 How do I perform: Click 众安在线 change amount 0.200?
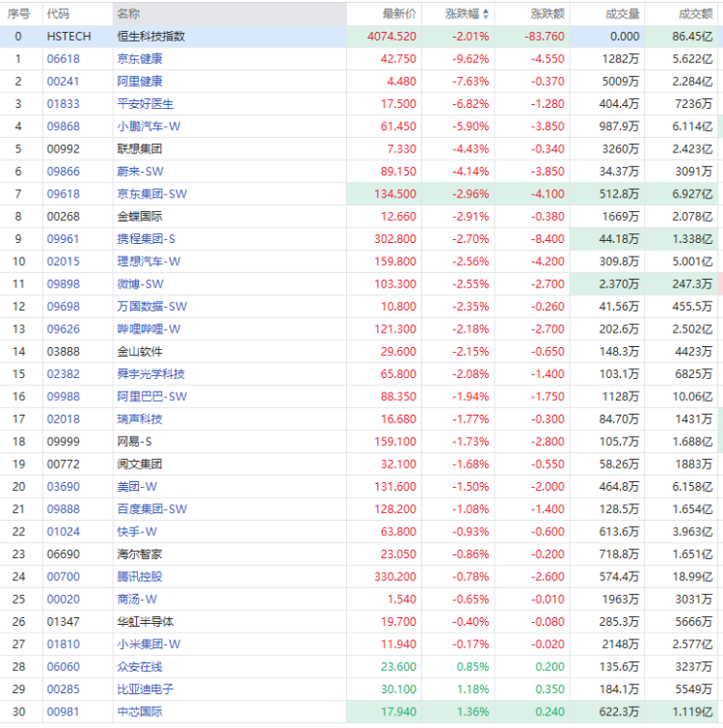(549, 666)
